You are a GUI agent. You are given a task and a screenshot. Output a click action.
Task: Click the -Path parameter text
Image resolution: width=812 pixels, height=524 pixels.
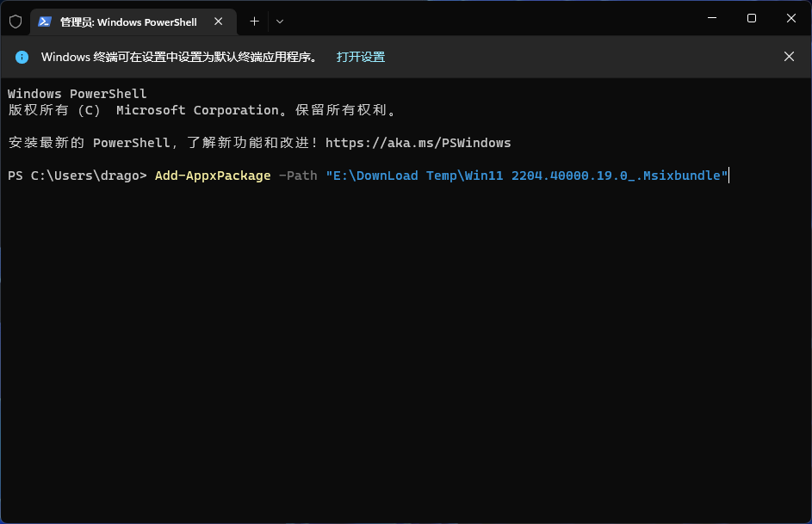tap(297, 175)
